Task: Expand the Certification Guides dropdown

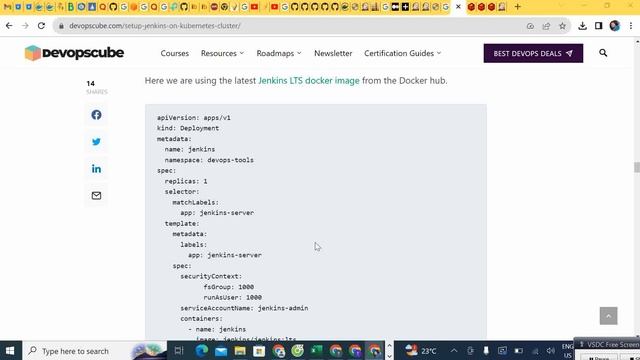Action: 402,53
